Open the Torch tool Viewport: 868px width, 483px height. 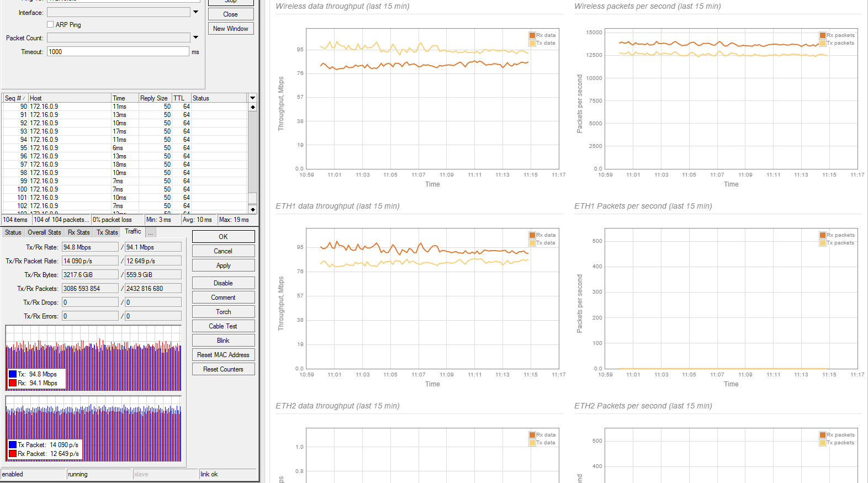click(223, 312)
